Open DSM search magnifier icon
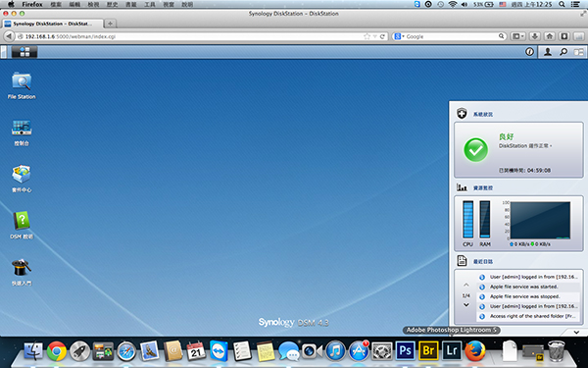The image size is (588, 368). (x=563, y=52)
